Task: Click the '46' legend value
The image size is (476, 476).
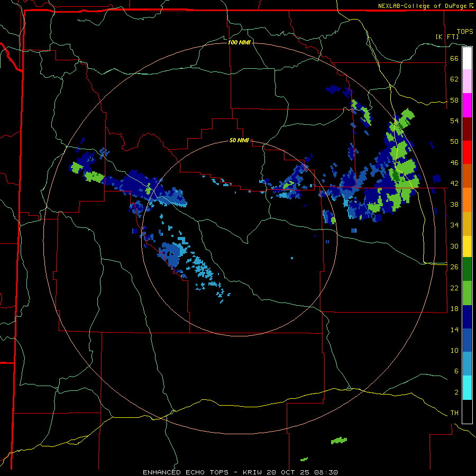Action: 454,163
